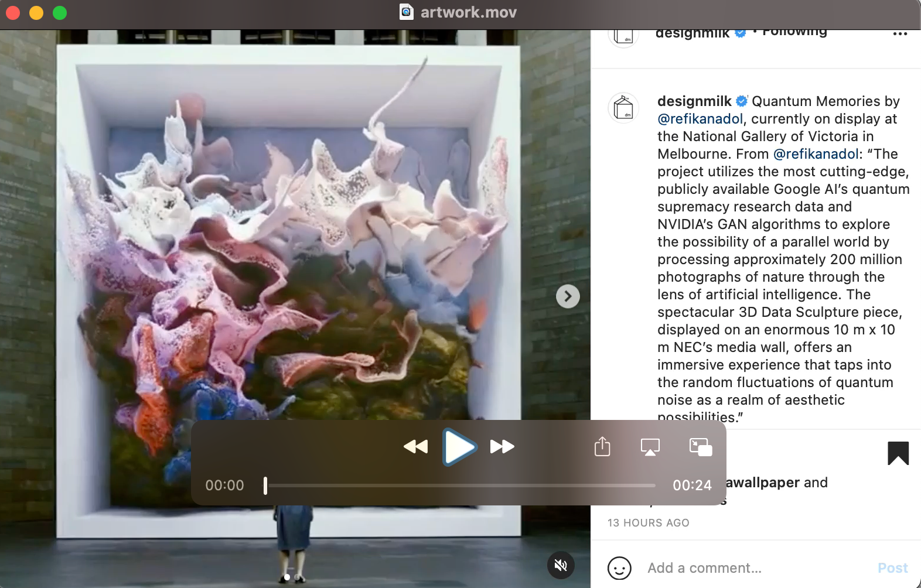The width and height of the screenshot is (921, 588).
Task: Click the playback scrubber handle
Action: (x=265, y=485)
